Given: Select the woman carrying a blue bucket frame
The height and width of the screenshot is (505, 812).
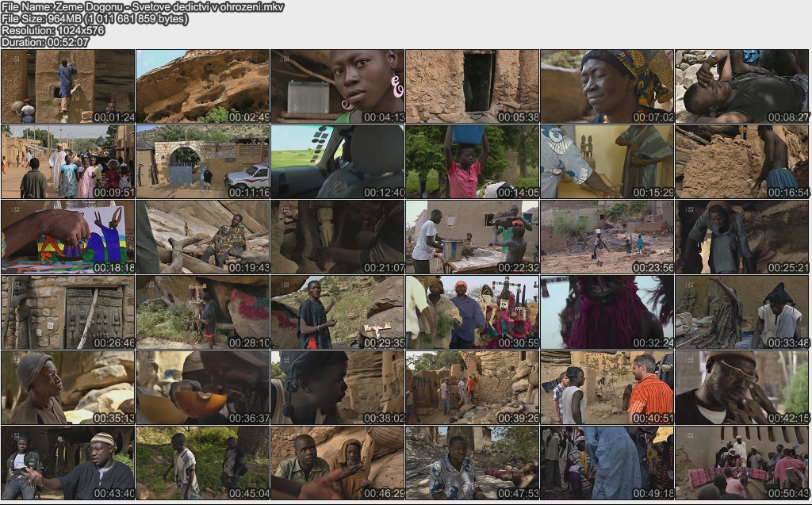Looking at the screenshot, I should click(473, 162).
